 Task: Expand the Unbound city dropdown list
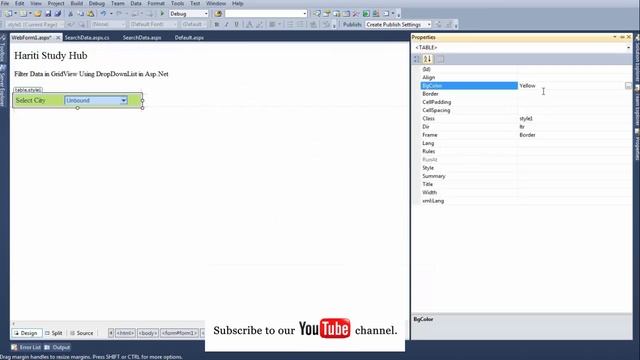pyautogui.click(x=123, y=100)
